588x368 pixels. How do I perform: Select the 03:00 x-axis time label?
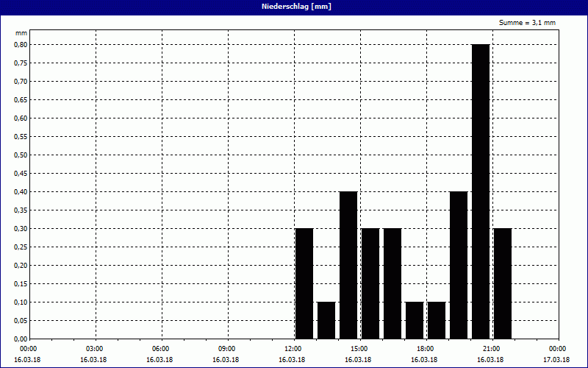click(94, 349)
